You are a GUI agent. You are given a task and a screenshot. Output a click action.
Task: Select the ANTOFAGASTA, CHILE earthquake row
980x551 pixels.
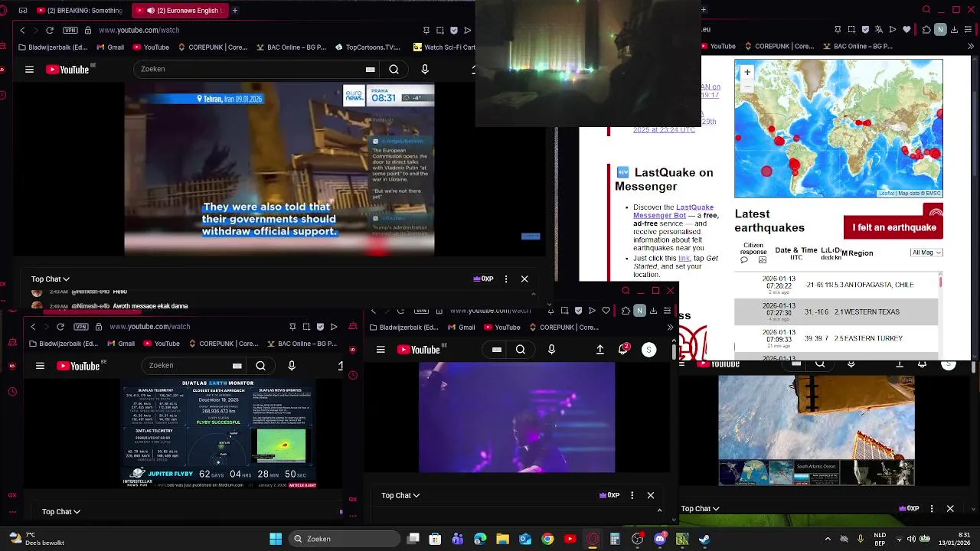click(836, 285)
